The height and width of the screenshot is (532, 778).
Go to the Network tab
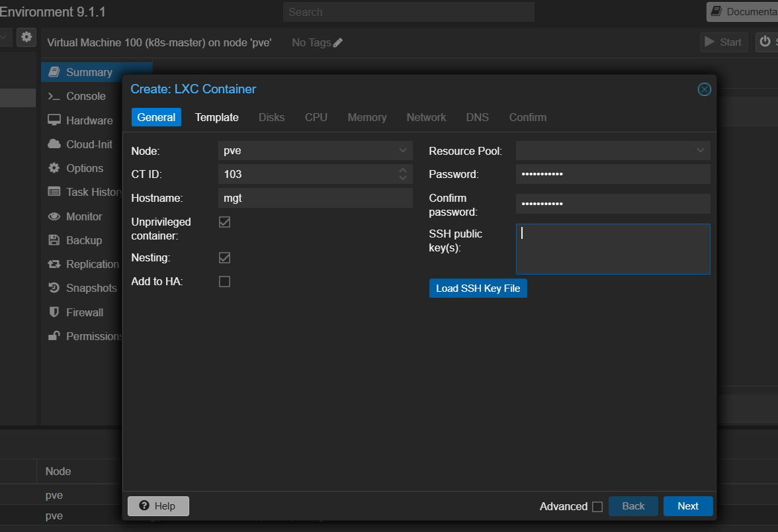pos(426,117)
